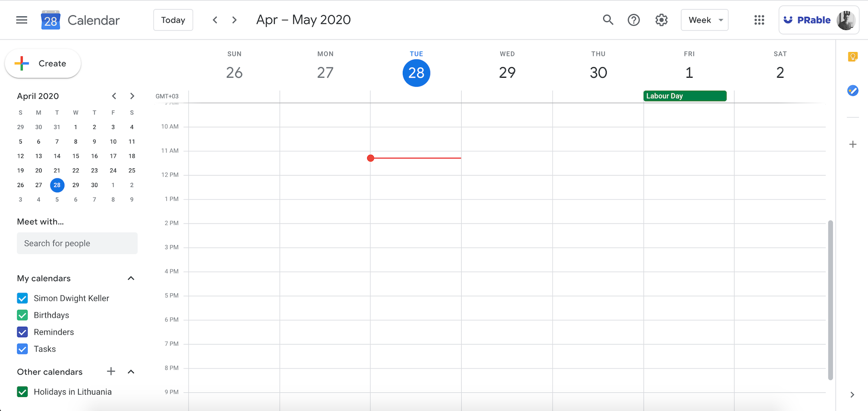Select April 19 in mini calendar

(20, 171)
